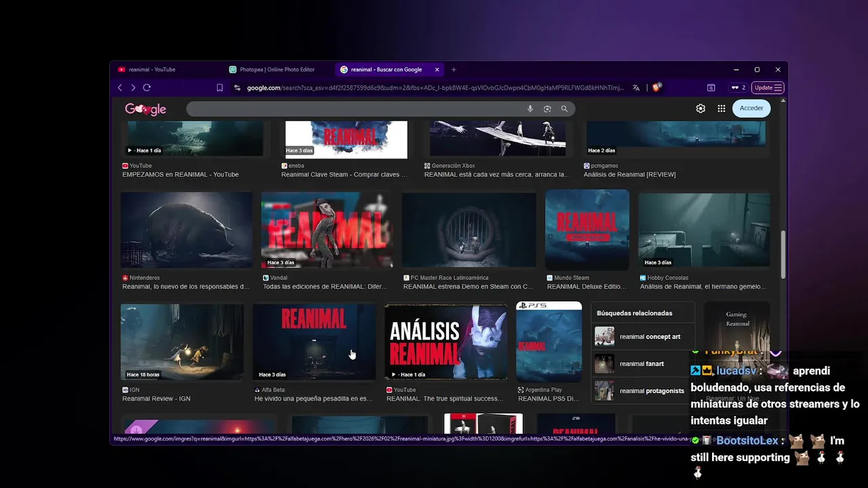Click the address bar URL field
868x488 pixels.
(x=434, y=87)
